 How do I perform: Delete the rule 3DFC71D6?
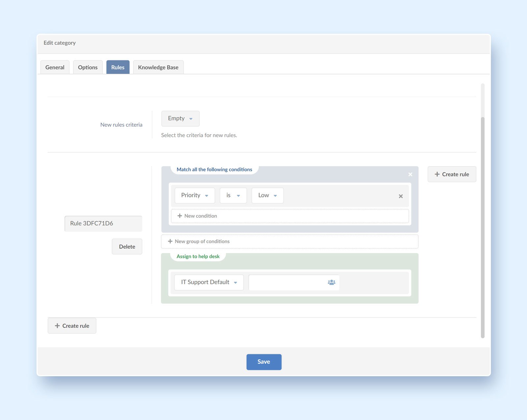pyautogui.click(x=127, y=246)
